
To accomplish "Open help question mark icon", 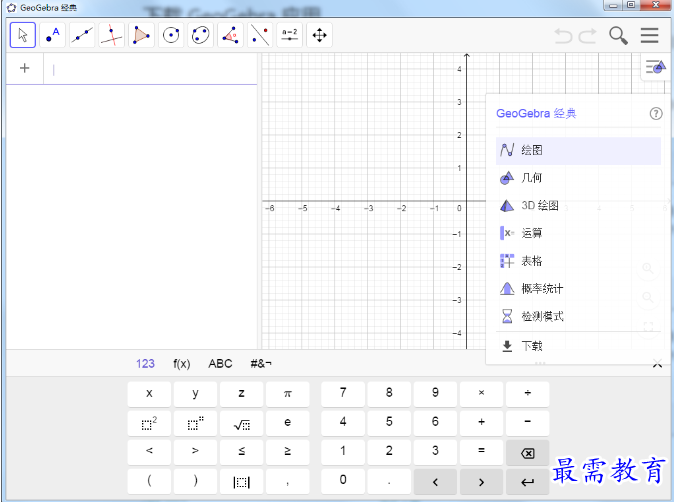I will tap(656, 113).
